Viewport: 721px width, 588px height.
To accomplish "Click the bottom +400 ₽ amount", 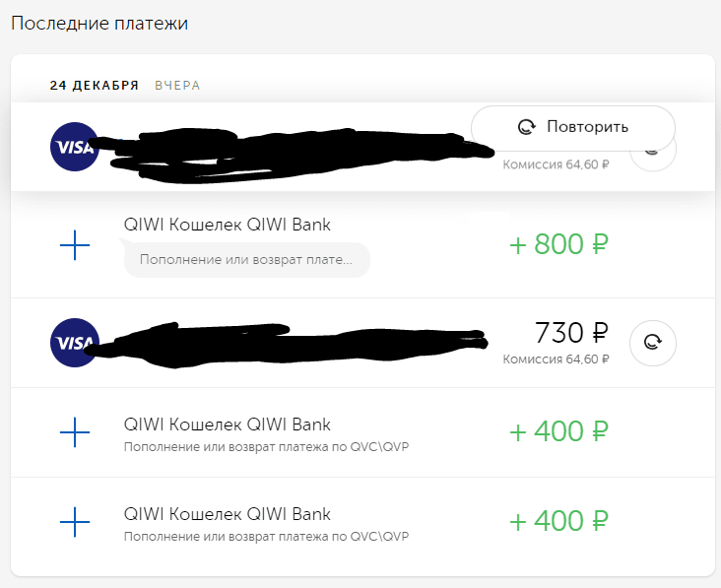I will coord(558,521).
